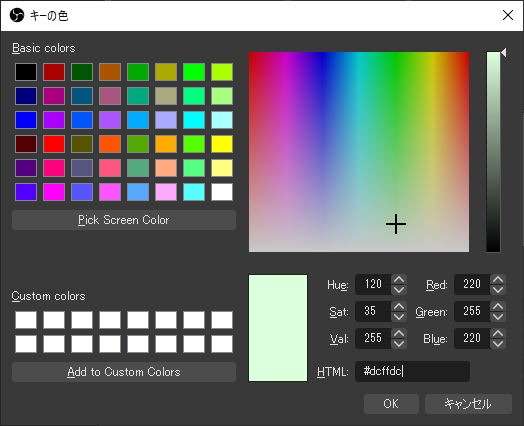This screenshot has height=426, width=524.
Task: Click the brightness slider triangle handle
Action: click(x=504, y=52)
